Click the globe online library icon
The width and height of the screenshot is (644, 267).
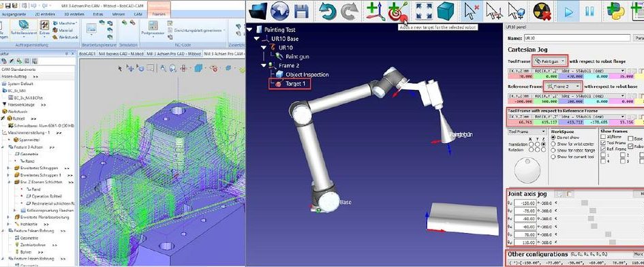click(279, 11)
